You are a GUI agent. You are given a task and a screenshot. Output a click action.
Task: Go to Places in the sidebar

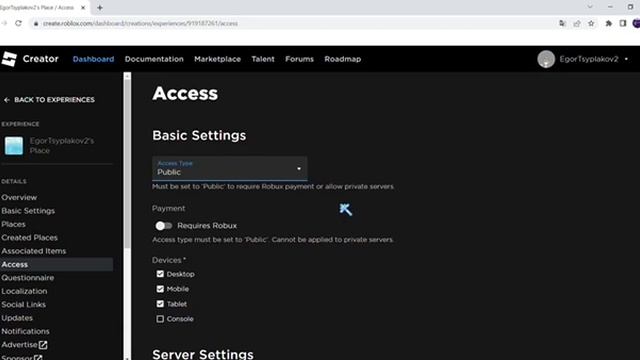(x=13, y=224)
